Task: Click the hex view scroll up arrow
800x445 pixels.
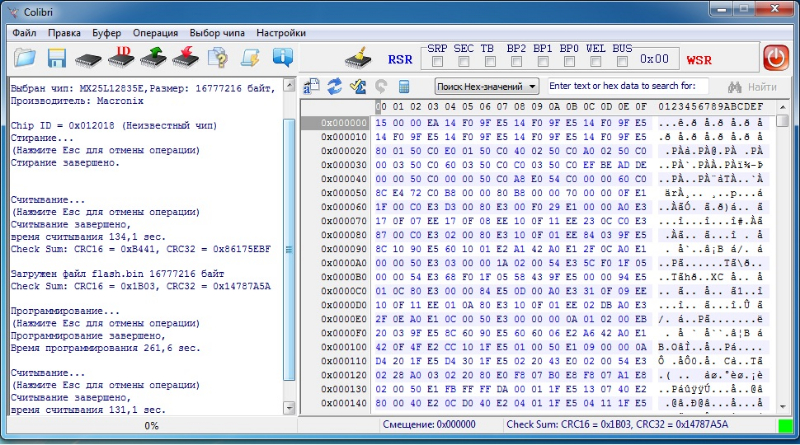Action: pos(783,107)
